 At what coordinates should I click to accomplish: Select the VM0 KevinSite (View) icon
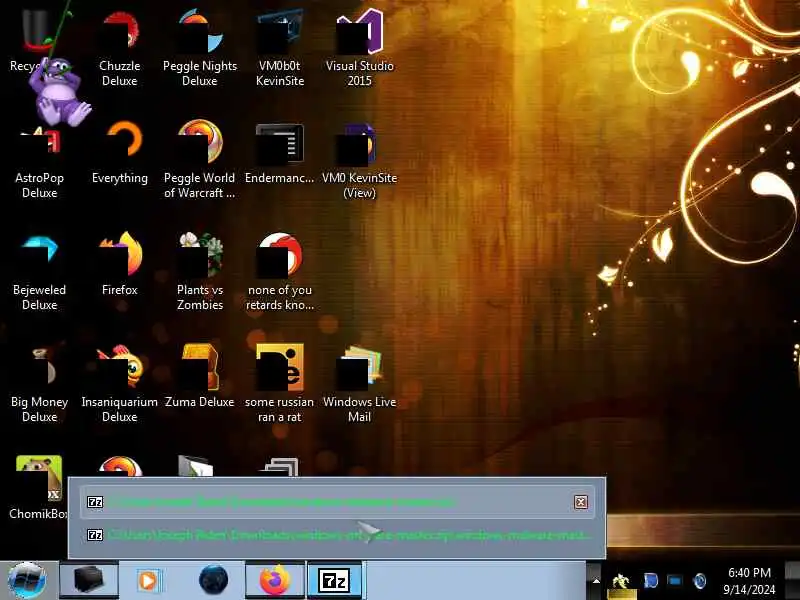pos(360,161)
